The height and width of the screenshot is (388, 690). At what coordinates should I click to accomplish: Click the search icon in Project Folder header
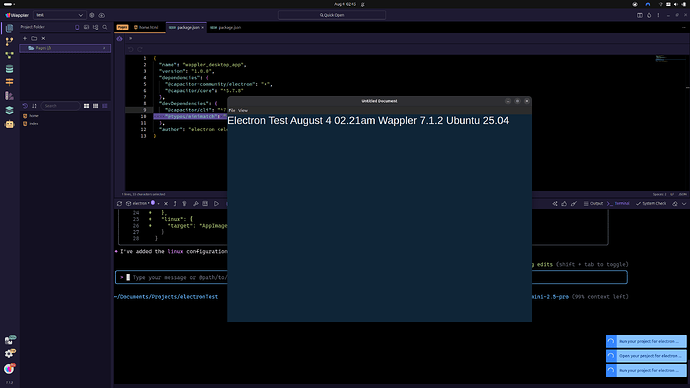click(105, 27)
